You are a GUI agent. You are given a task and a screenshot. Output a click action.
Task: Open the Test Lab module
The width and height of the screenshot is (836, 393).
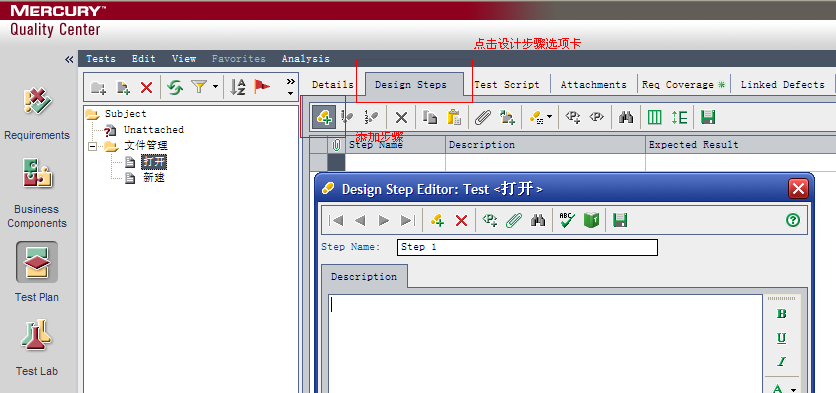[x=37, y=347]
